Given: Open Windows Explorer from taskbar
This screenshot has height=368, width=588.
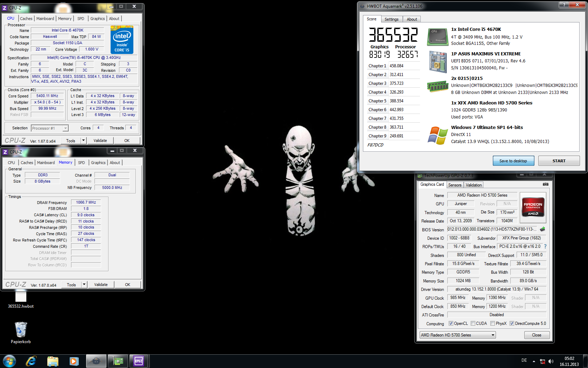Looking at the screenshot, I should [x=52, y=361].
